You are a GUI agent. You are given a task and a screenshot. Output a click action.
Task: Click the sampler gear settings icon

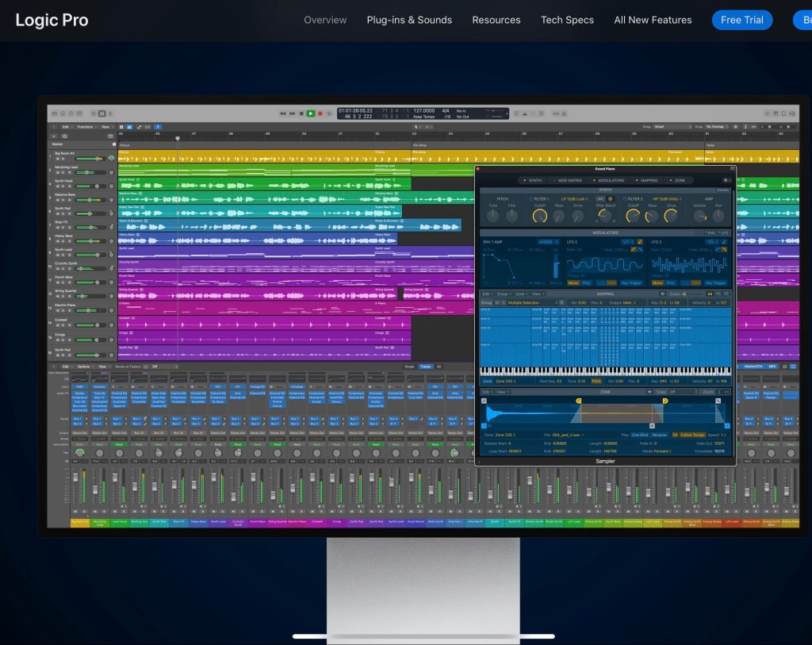726,180
